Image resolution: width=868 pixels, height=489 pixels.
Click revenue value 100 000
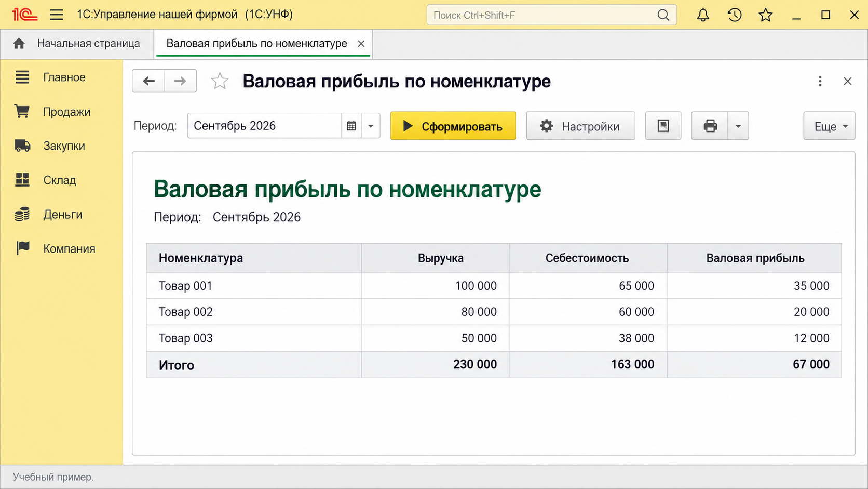coord(476,286)
